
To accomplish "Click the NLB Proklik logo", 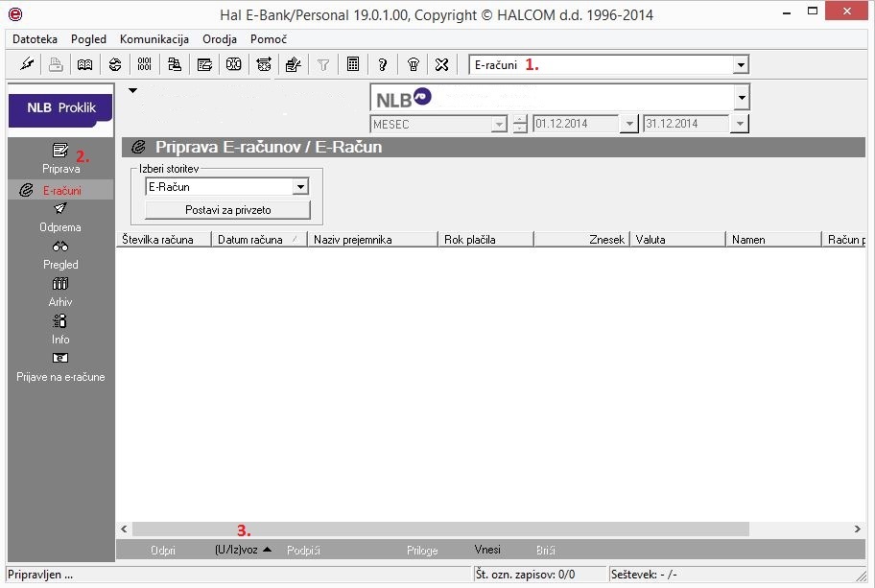I will pyautogui.click(x=60, y=108).
